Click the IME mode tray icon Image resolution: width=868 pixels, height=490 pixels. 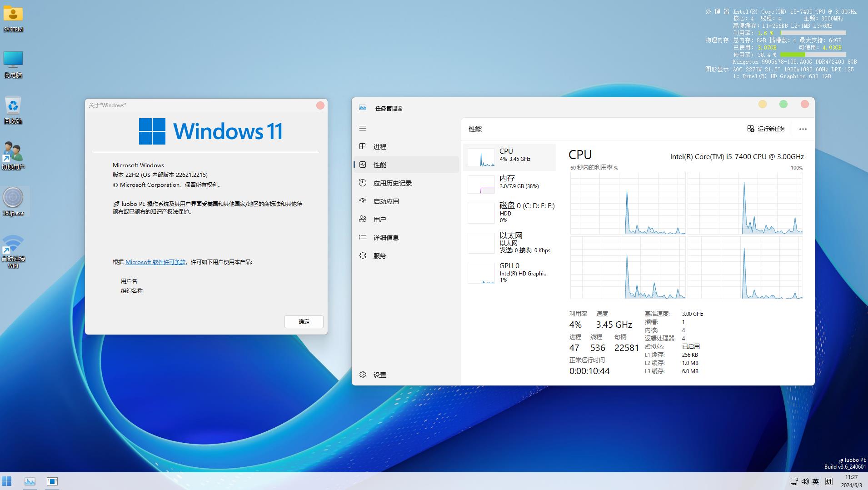pos(829,481)
